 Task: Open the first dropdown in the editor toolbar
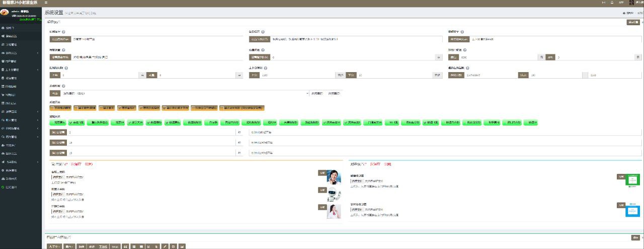(54, 246)
